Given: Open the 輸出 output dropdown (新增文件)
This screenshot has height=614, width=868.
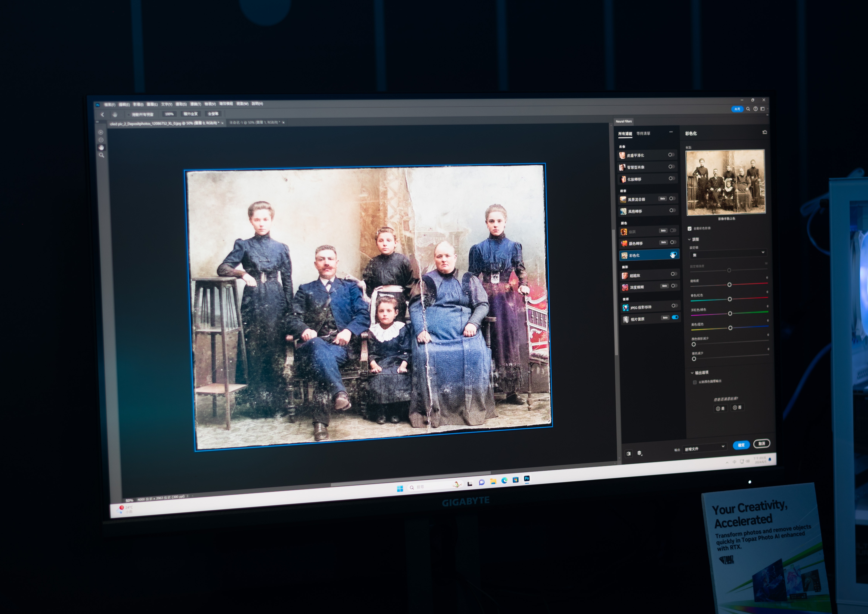Looking at the screenshot, I should tap(705, 448).
